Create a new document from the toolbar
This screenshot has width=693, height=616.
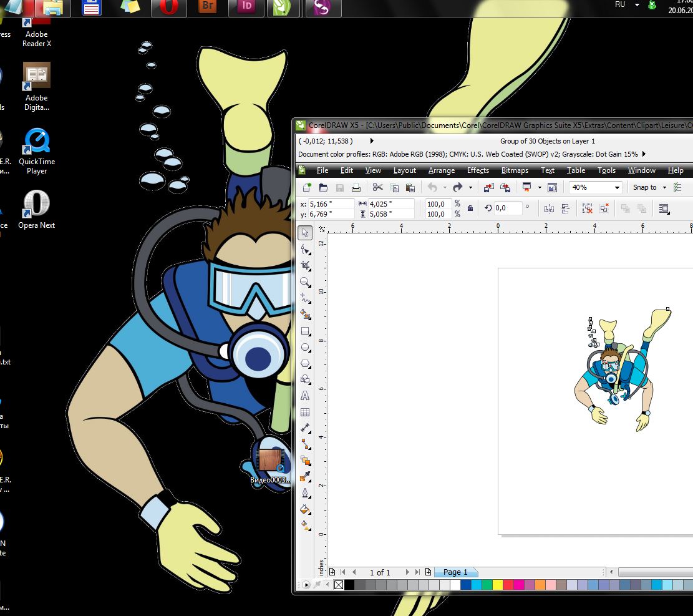click(x=307, y=187)
